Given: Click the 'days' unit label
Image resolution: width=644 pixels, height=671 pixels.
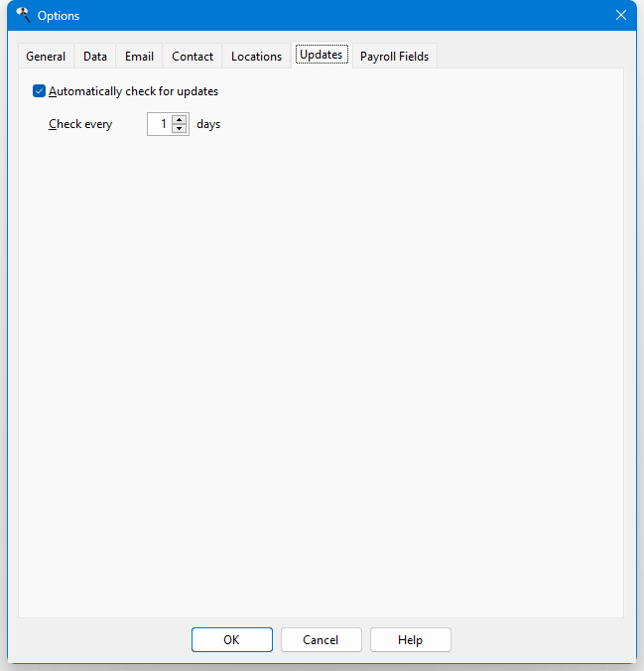Looking at the screenshot, I should (x=208, y=124).
